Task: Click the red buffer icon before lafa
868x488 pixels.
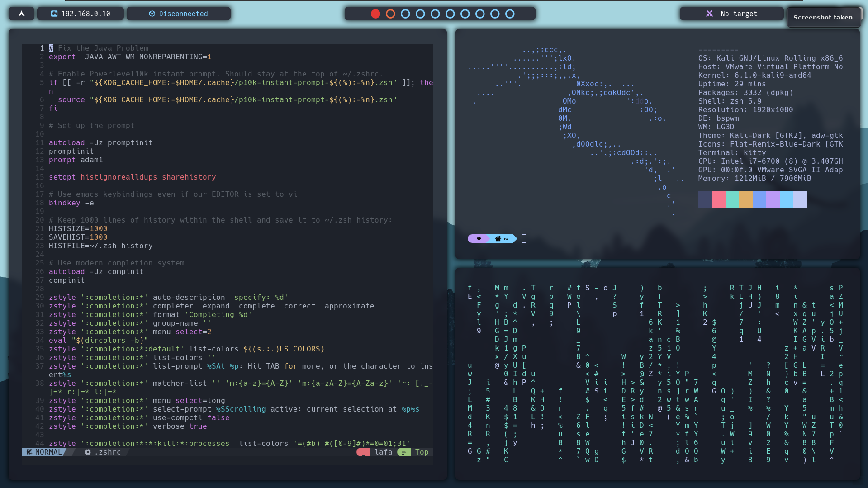Action: click(363, 452)
